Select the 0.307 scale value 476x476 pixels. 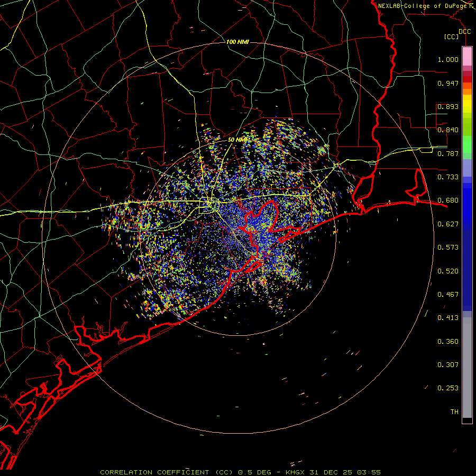click(448, 365)
